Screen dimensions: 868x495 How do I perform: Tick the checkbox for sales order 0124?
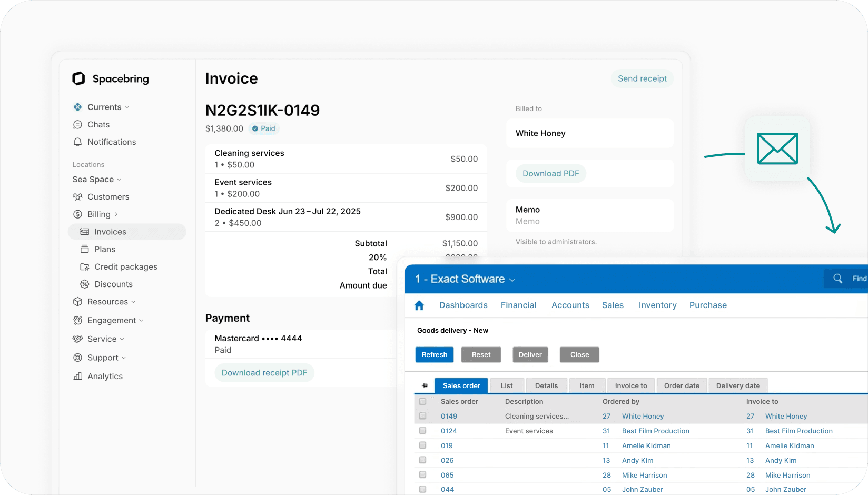coord(422,431)
